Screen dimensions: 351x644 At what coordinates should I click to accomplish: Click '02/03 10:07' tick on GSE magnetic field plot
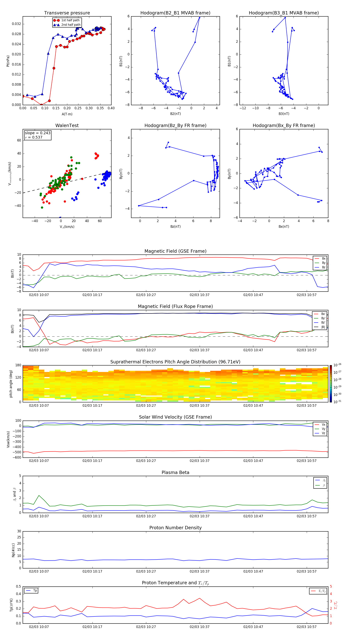click(x=39, y=295)
